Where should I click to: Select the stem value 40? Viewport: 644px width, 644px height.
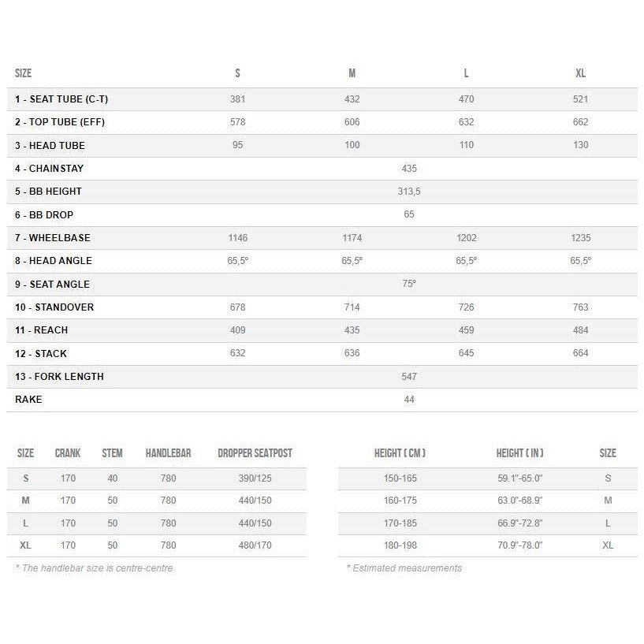point(112,478)
